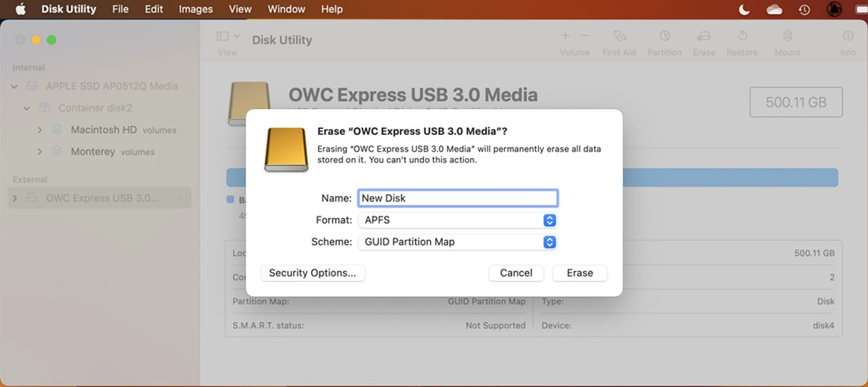Select Macintosh HD in sidebar
The image size is (868, 387).
103,130
